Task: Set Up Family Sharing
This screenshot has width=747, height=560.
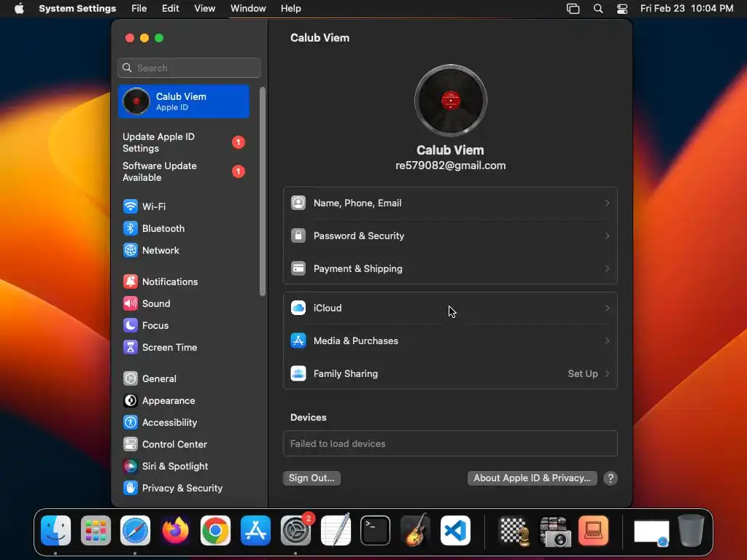Action: click(x=450, y=374)
